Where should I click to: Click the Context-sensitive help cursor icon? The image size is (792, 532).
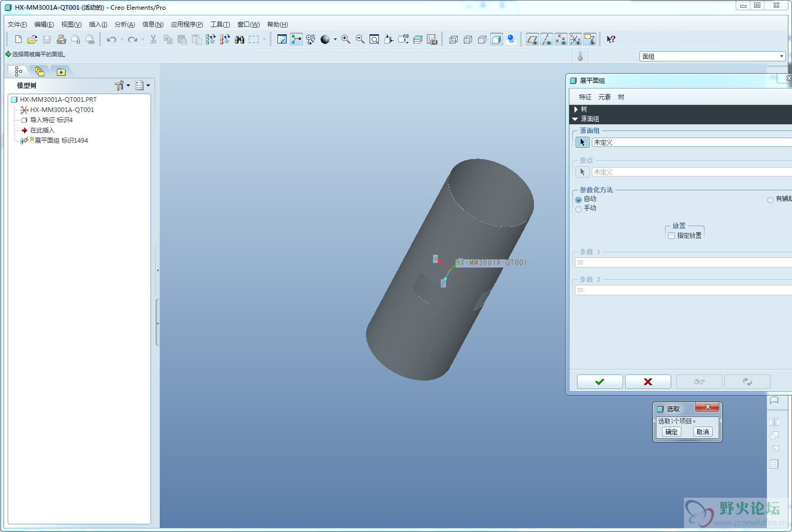[x=611, y=39]
